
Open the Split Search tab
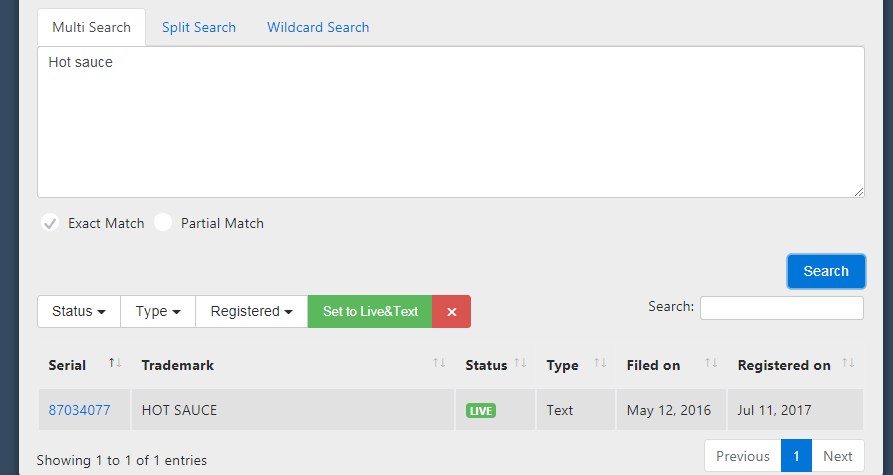click(x=199, y=27)
